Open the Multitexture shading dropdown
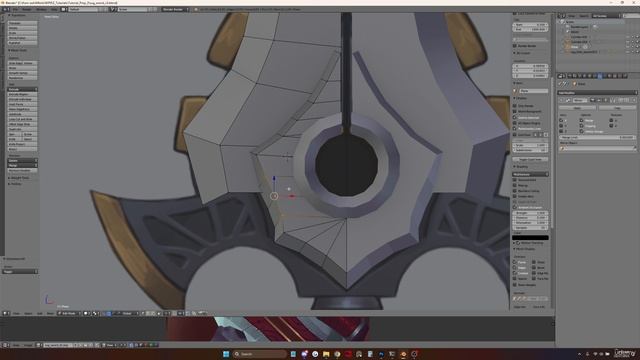The width and height of the screenshot is (640, 360). pos(530,174)
